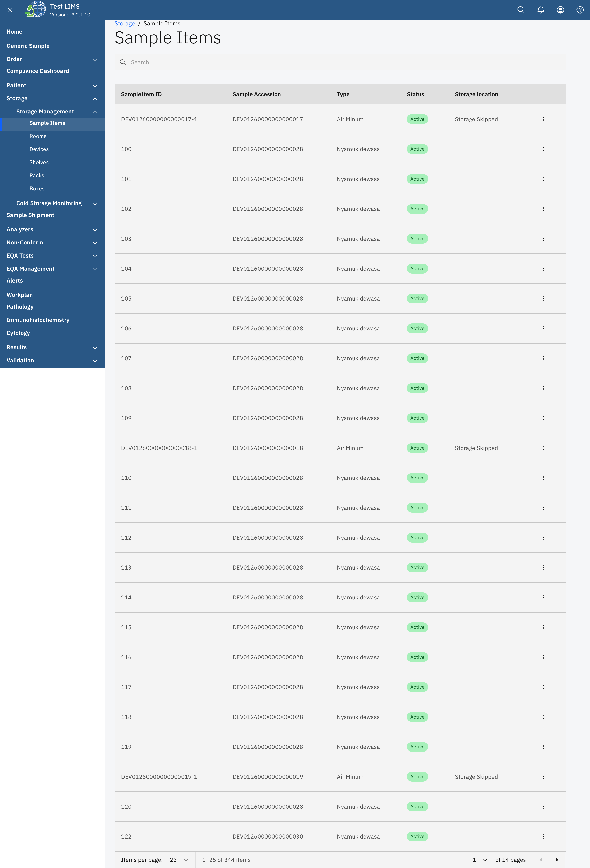Image resolution: width=590 pixels, height=868 pixels.
Task: Open actions menu for DEV01260000000000018-1 row
Action: (543, 448)
